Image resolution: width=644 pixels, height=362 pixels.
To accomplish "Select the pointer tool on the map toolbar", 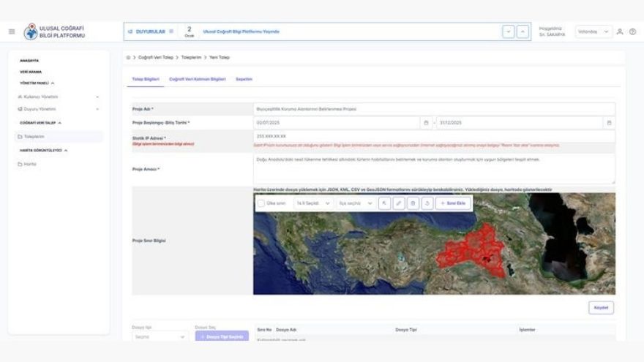I will click(x=384, y=203).
